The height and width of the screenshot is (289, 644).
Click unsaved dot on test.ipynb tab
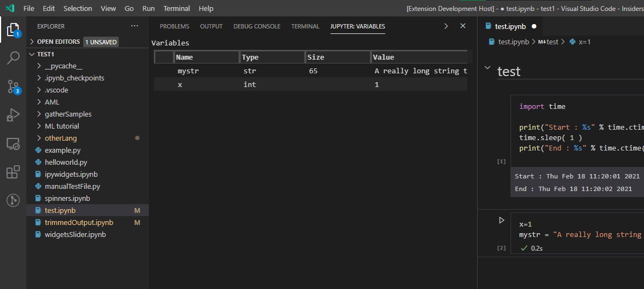click(534, 26)
